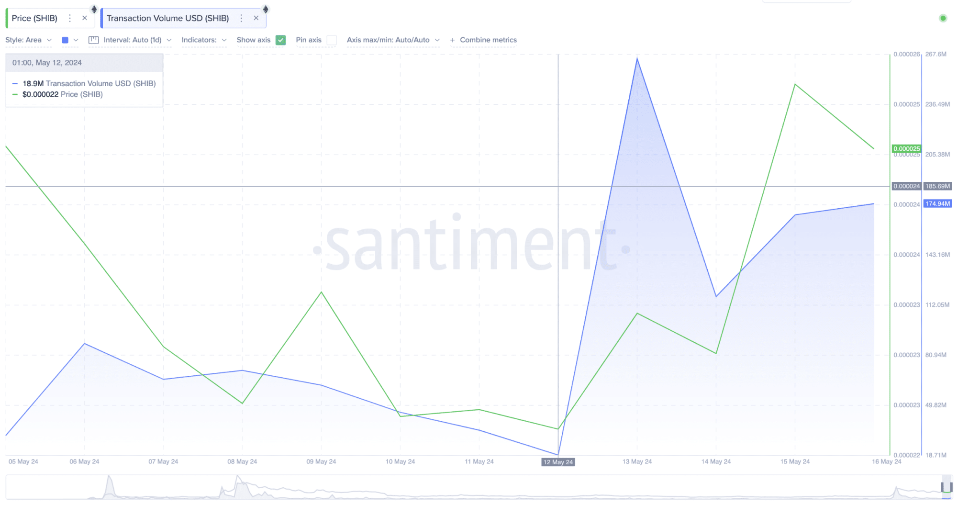This screenshot has width=980, height=505.
Task: Open Price (SHIB) metric options menu
Action: [x=70, y=18]
